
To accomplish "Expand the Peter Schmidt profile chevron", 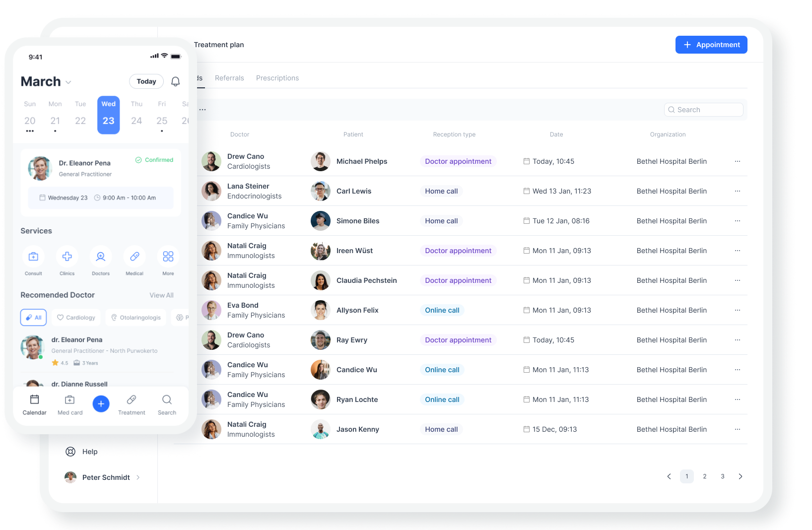I will (138, 477).
